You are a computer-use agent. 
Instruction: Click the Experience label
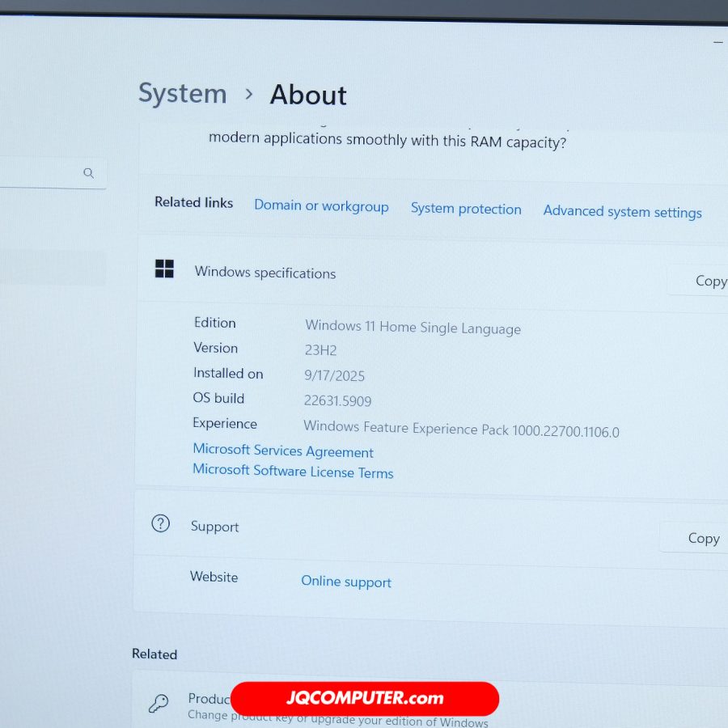(225, 423)
